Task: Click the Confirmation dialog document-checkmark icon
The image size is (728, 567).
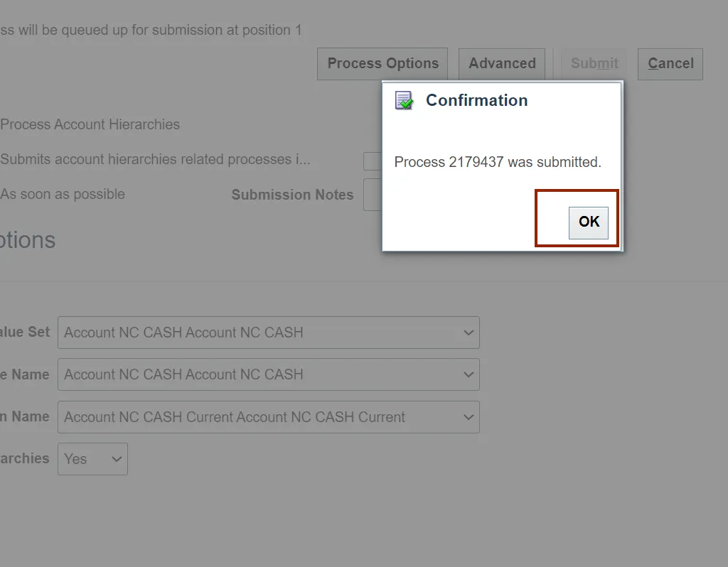Action: point(404,101)
